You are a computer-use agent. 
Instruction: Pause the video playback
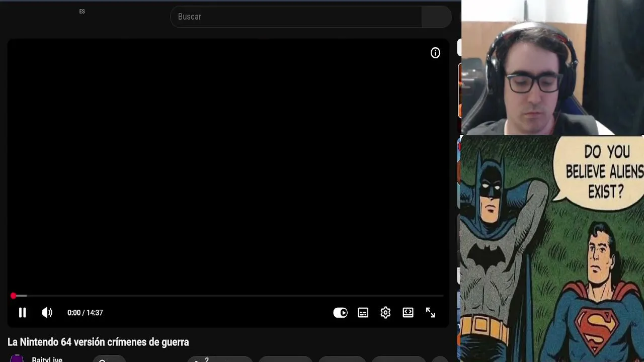pos(22,313)
